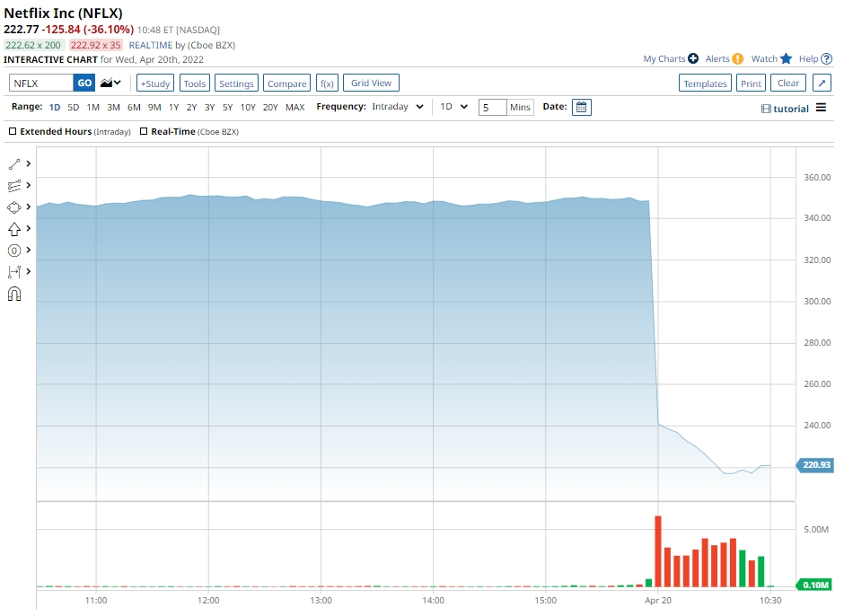The width and height of the screenshot is (844, 616).
Task: Open the hamburger menu beside tutorial
Action: (x=821, y=108)
